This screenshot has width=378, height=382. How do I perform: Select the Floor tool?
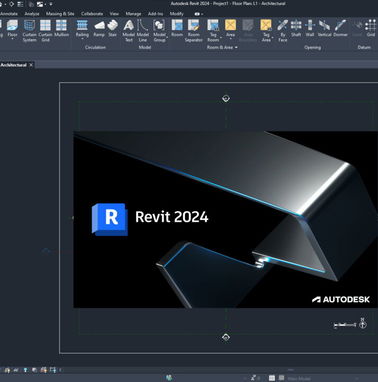(12, 28)
